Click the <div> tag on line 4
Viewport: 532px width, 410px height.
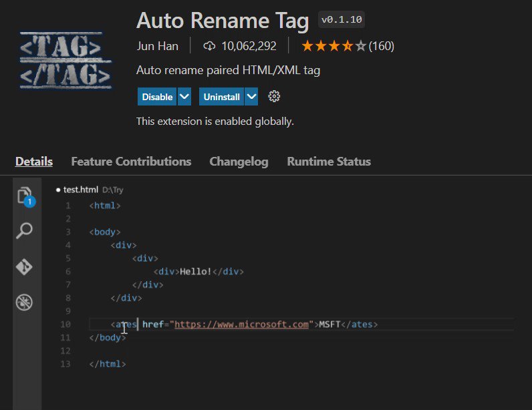tap(124, 245)
